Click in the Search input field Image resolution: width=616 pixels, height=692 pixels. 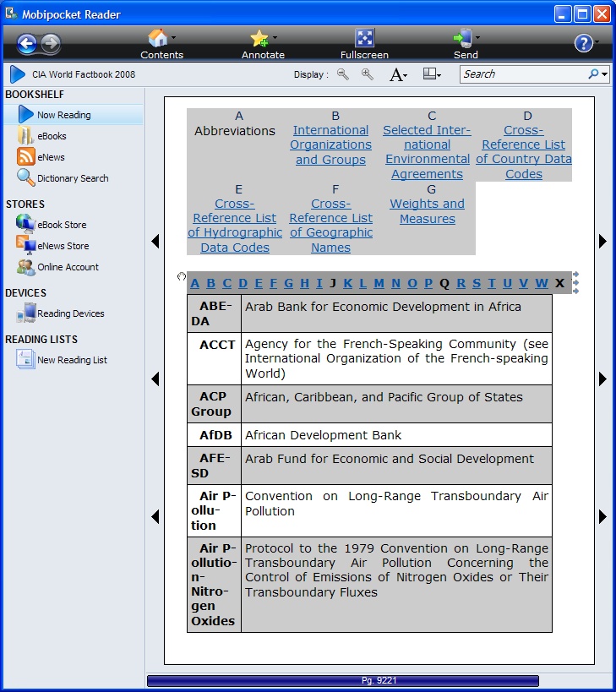tap(523, 74)
